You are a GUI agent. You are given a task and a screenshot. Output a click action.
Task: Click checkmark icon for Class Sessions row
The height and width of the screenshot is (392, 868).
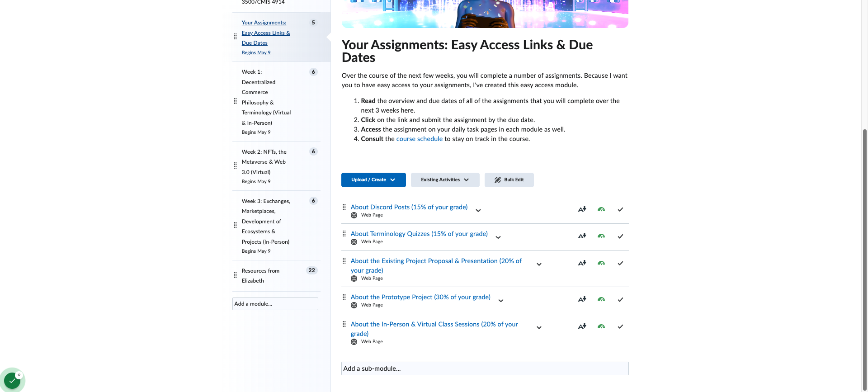(x=620, y=326)
